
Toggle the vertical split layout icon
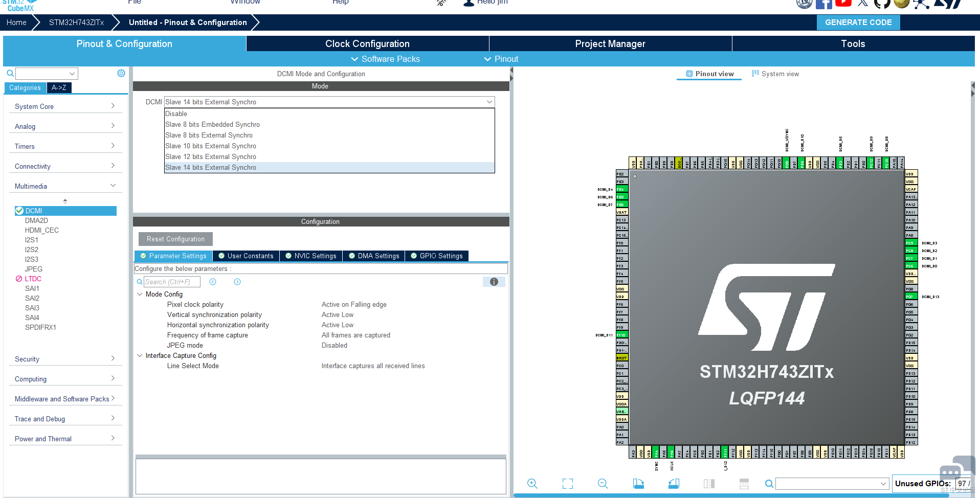[709, 484]
